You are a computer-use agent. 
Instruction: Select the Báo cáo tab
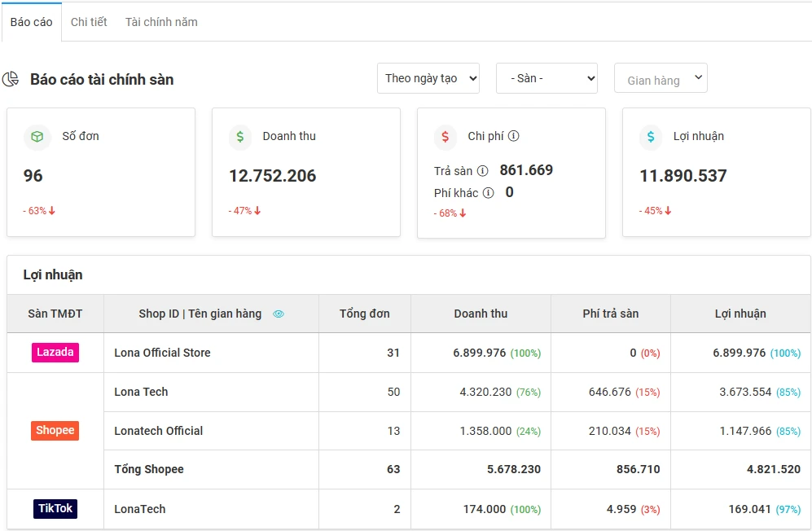pos(31,22)
